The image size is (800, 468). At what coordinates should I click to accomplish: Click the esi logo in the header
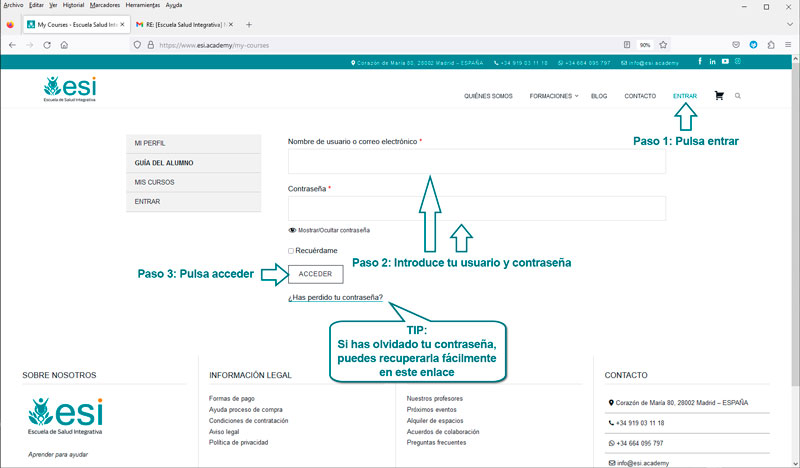coord(70,89)
